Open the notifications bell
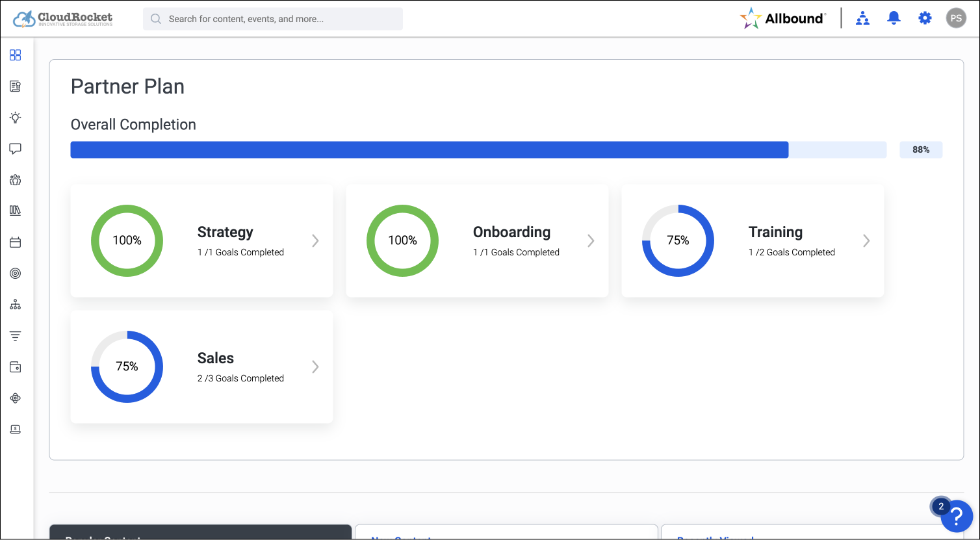The width and height of the screenshot is (980, 540). coord(894,18)
